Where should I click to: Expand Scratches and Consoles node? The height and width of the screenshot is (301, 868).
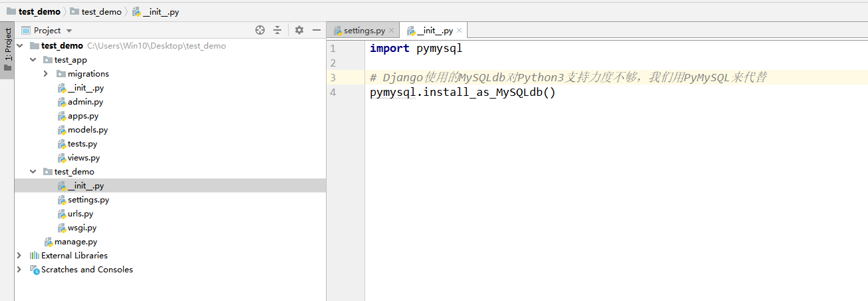click(x=20, y=270)
